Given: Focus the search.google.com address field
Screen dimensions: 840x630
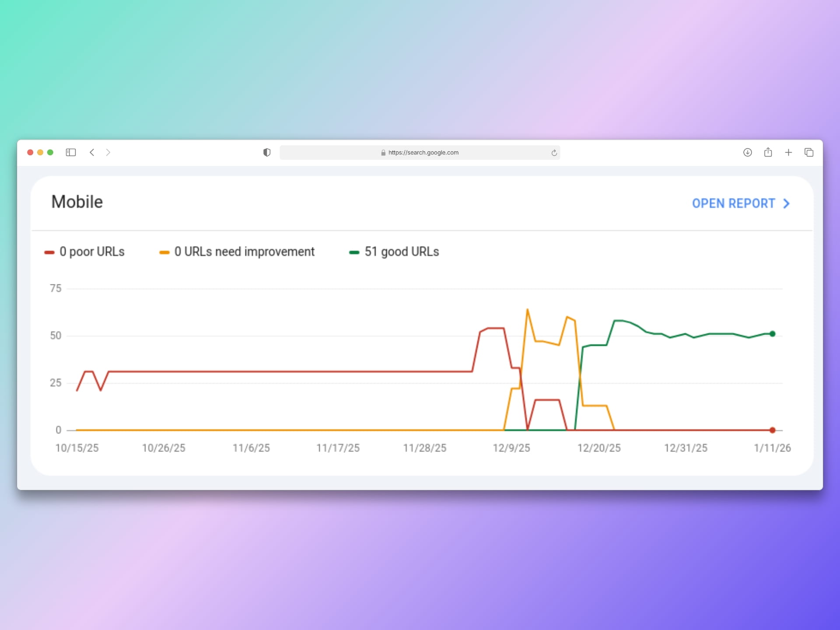Looking at the screenshot, I should [420, 153].
